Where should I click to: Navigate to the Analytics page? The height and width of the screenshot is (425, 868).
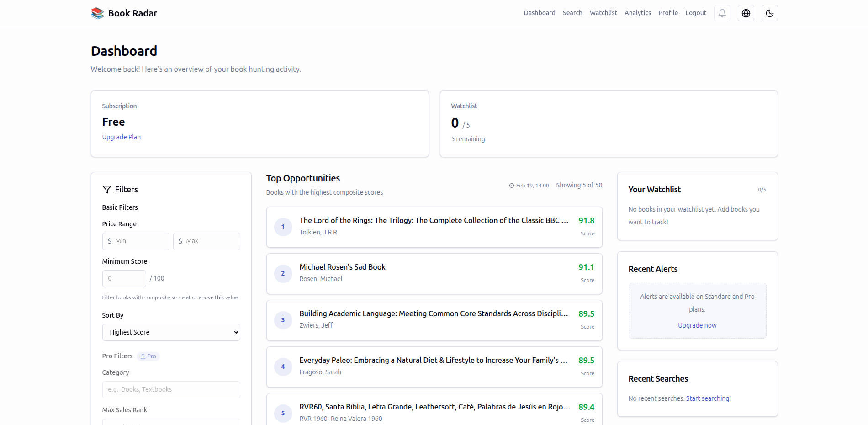click(x=637, y=13)
